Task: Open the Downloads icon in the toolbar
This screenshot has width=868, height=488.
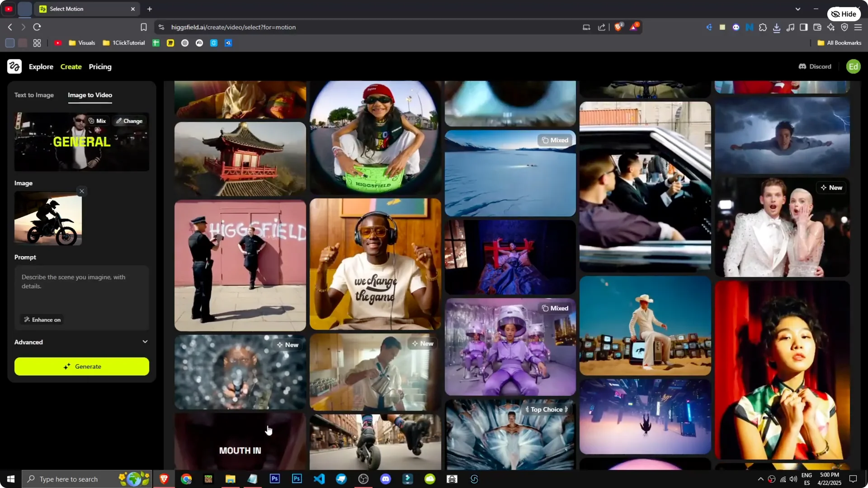Action: point(777,27)
